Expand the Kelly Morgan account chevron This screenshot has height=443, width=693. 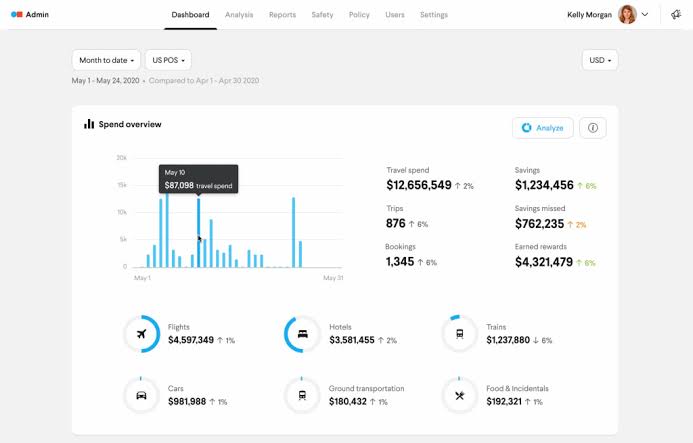click(x=645, y=15)
